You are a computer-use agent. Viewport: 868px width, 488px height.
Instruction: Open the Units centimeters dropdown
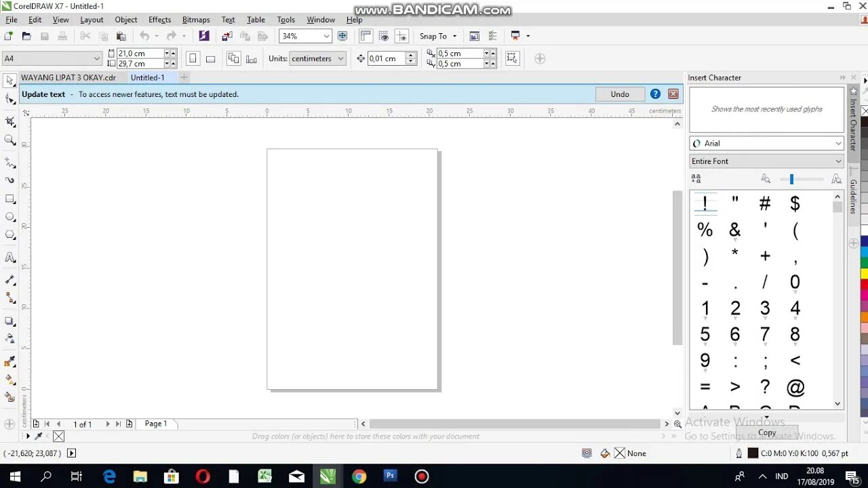point(340,58)
